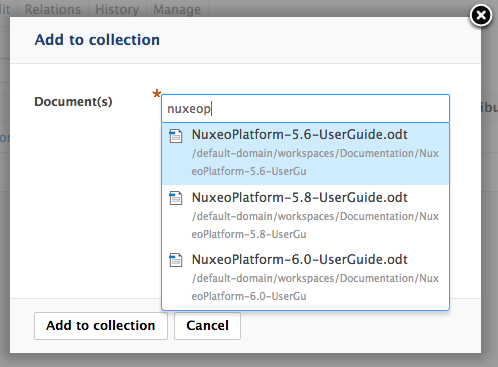Select the NuxeoPlatform-5.6-UserGuide.odt suggestion title
The image size is (498, 367).
click(299, 135)
